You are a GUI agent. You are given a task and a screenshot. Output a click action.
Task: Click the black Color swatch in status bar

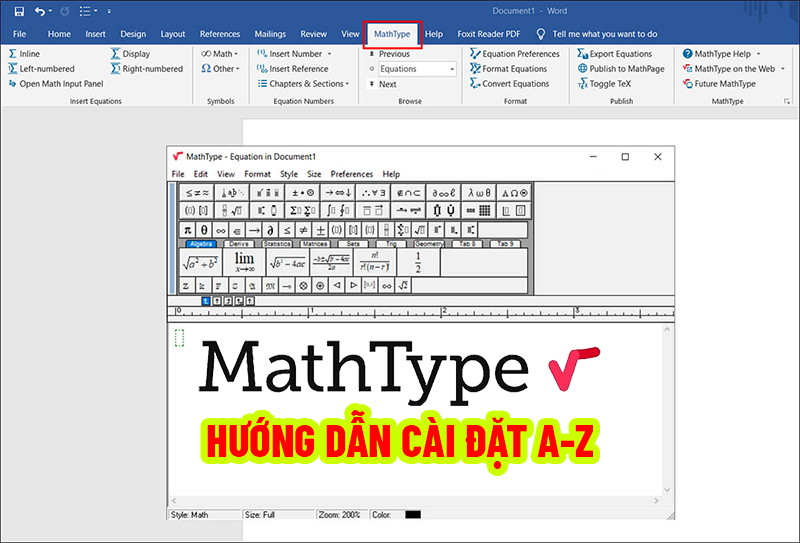[413, 514]
